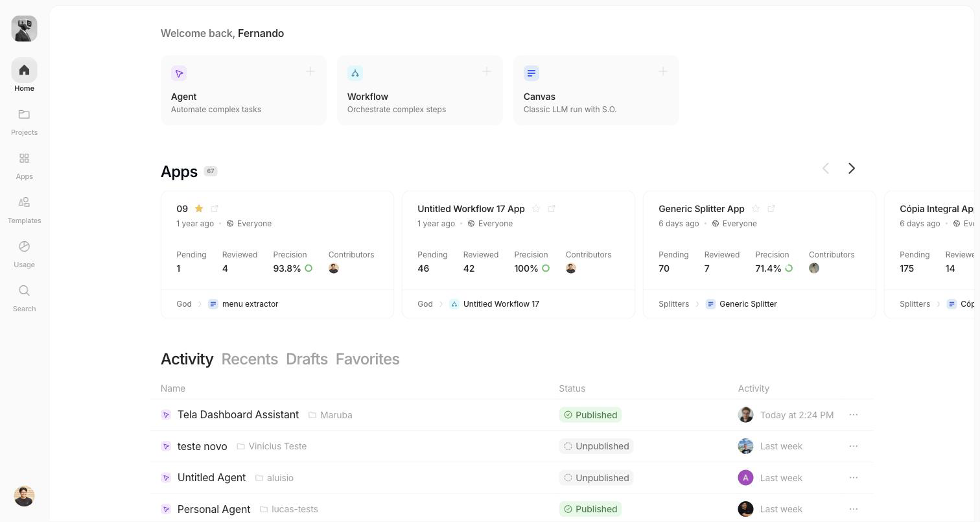980x522 pixels.
Task: Open the user profile avatar at bottom
Action: pyautogui.click(x=24, y=496)
